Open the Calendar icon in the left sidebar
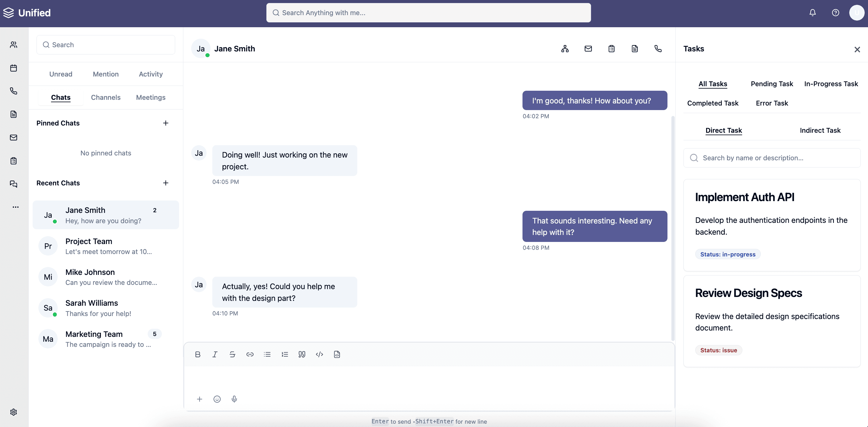Screen dimensions: 868x427 pos(13,68)
